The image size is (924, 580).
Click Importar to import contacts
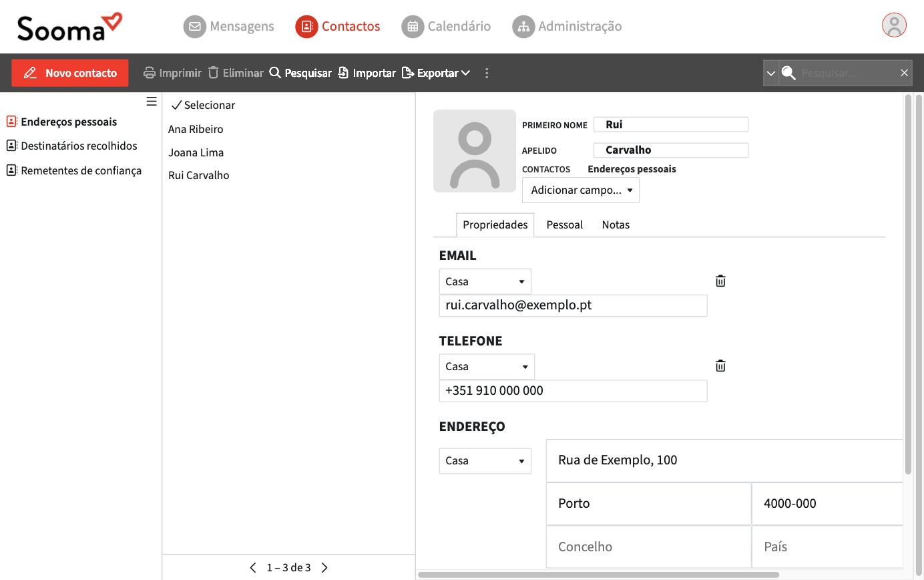[x=367, y=73]
